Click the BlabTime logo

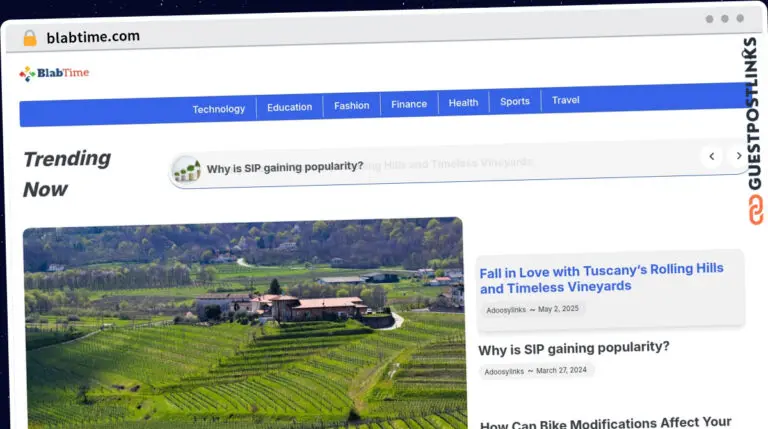coord(54,73)
